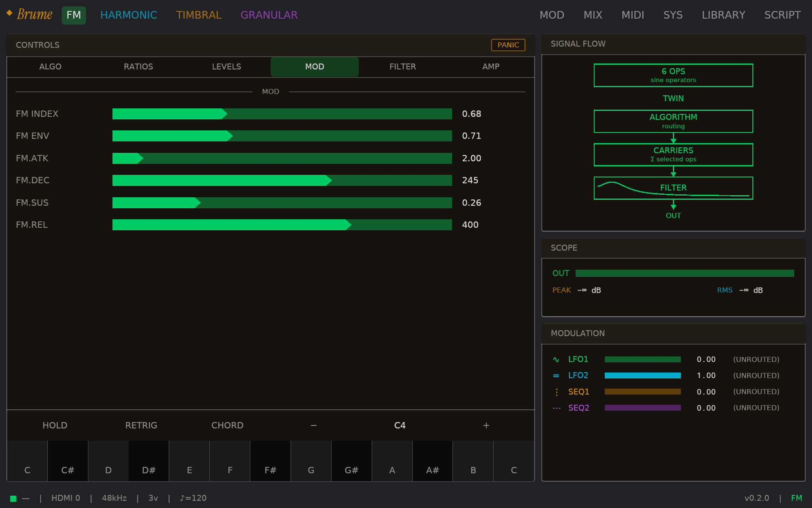Adjust the FM.REL slider
The height and width of the screenshot is (508, 812).
pos(282,225)
